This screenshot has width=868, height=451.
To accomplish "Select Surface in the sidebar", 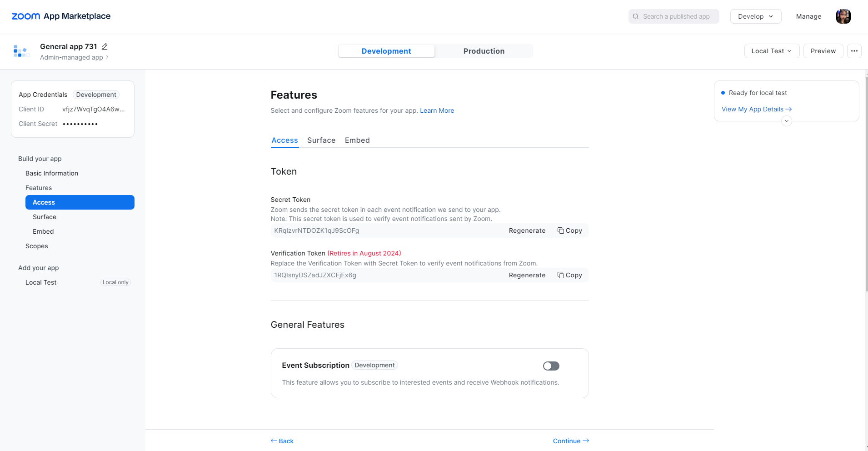I will click(x=45, y=217).
